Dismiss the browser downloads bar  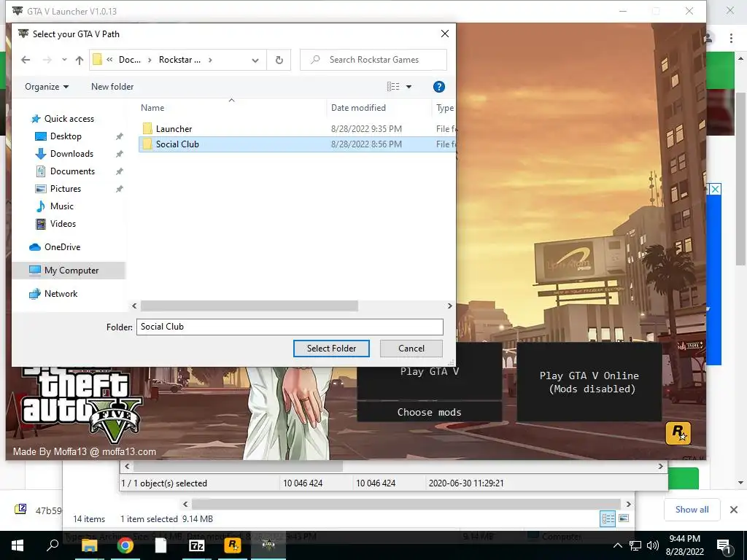pos(734,510)
